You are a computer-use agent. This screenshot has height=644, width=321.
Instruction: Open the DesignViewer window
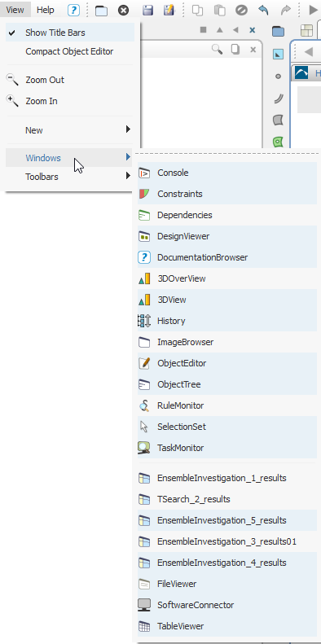point(226,237)
